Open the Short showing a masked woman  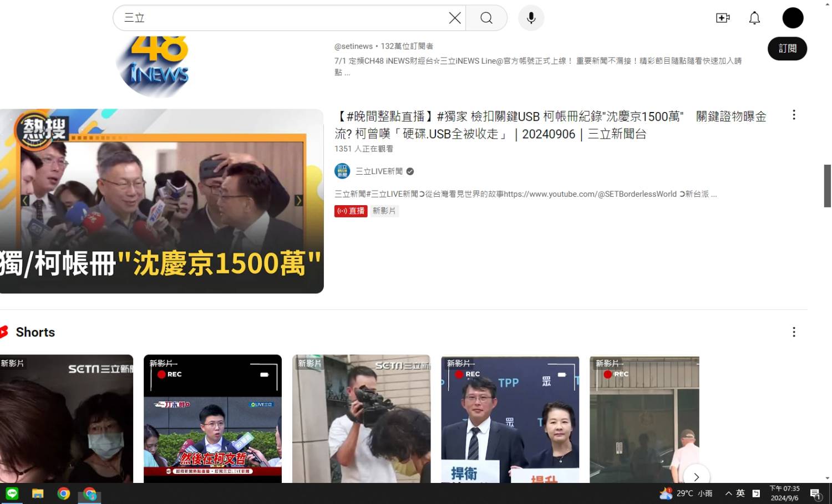point(67,419)
